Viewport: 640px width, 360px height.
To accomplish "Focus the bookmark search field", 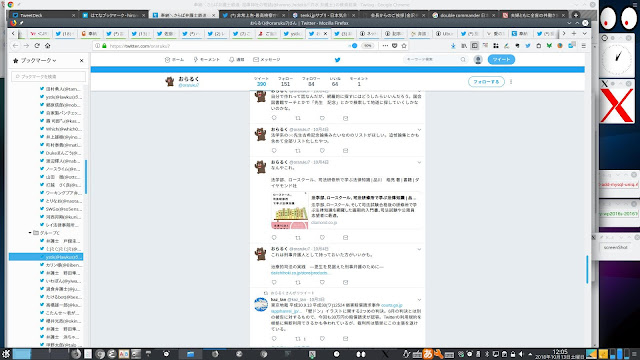I will point(48,76).
